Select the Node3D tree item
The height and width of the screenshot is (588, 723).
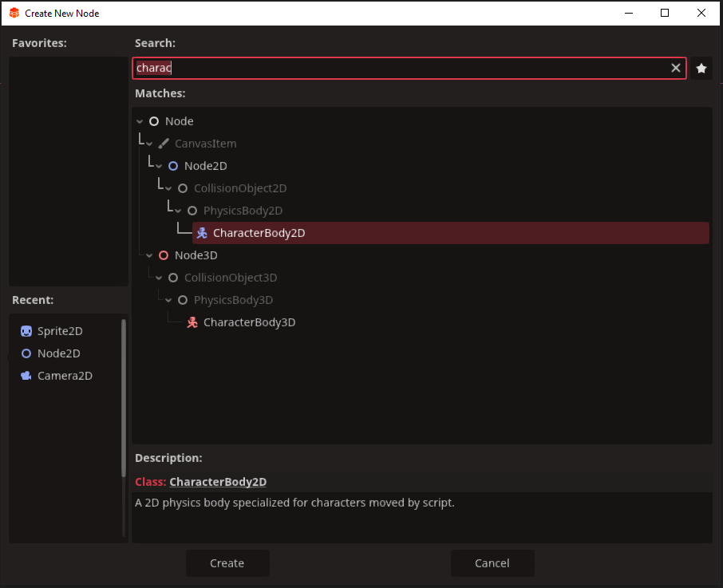[196, 255]
